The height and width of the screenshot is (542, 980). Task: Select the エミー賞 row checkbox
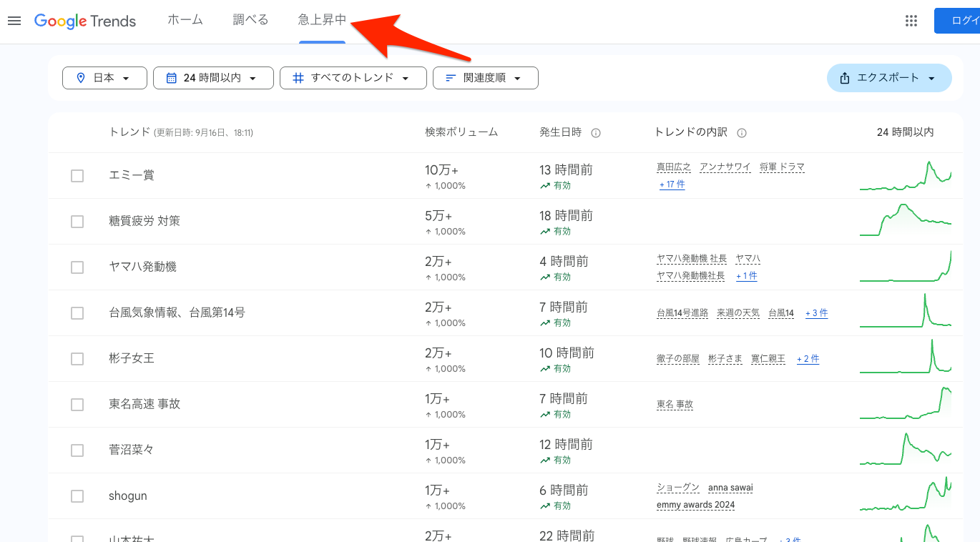tap(77, 176)
